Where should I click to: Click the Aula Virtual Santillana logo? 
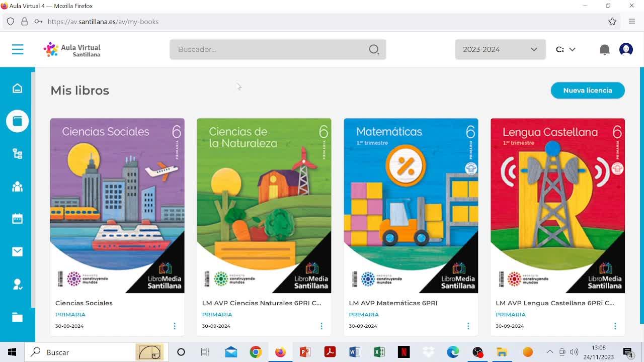tap(72, 50)
